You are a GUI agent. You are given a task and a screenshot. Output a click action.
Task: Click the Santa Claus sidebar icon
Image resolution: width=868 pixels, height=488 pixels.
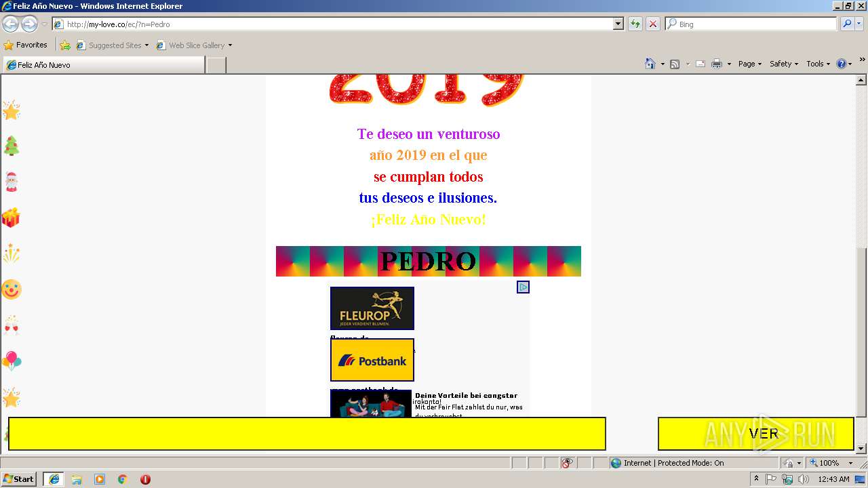(12, 182)
